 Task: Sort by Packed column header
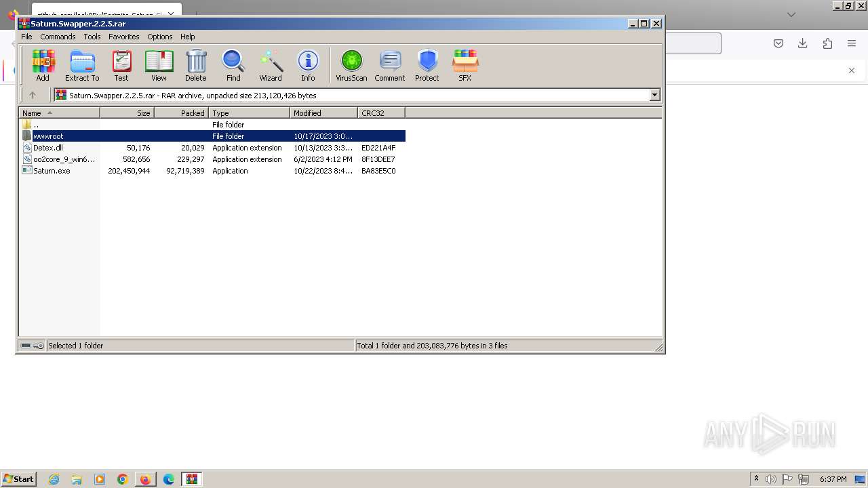182,113
